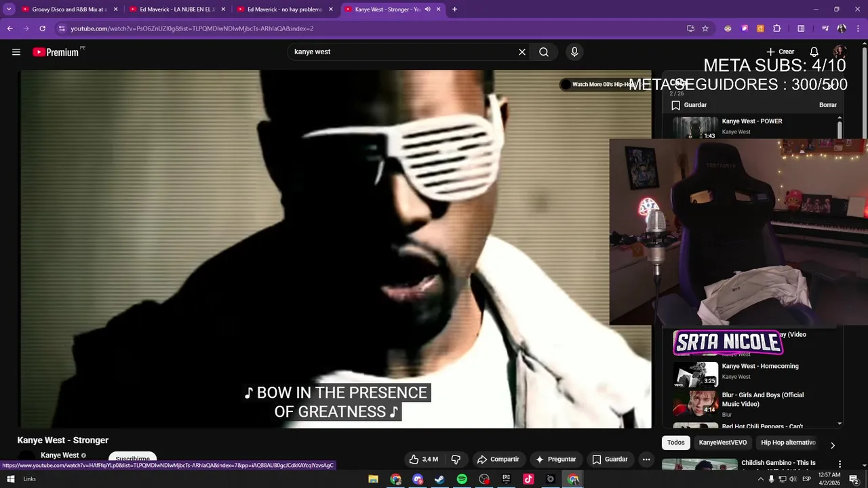Start voice search with microphone

(x=574, y=52)
